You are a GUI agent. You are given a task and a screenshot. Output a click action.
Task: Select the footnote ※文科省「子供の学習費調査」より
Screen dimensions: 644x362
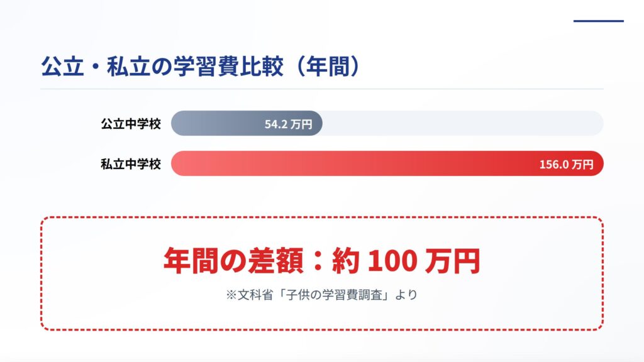(x=321, y=294)
